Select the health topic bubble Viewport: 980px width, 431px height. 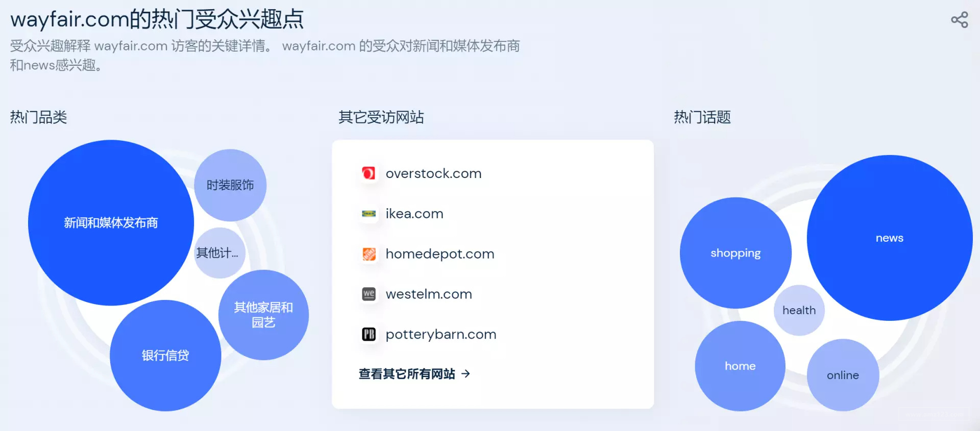pyautogui.click(x=799, y=310)
